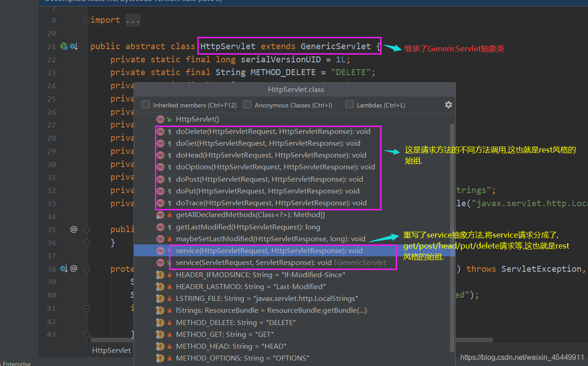Image resolution: width=588 pixels, height=366 pixels.
Task: Click the fold end marker on line 43
Action: (x=87, y=334)
